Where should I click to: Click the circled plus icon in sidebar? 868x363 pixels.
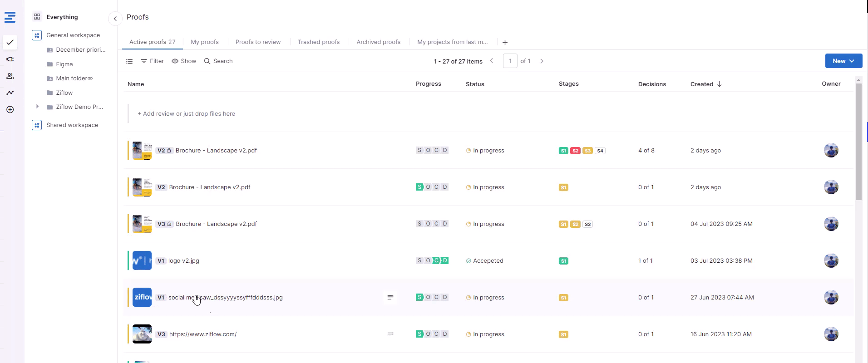(x=10, y=109)
